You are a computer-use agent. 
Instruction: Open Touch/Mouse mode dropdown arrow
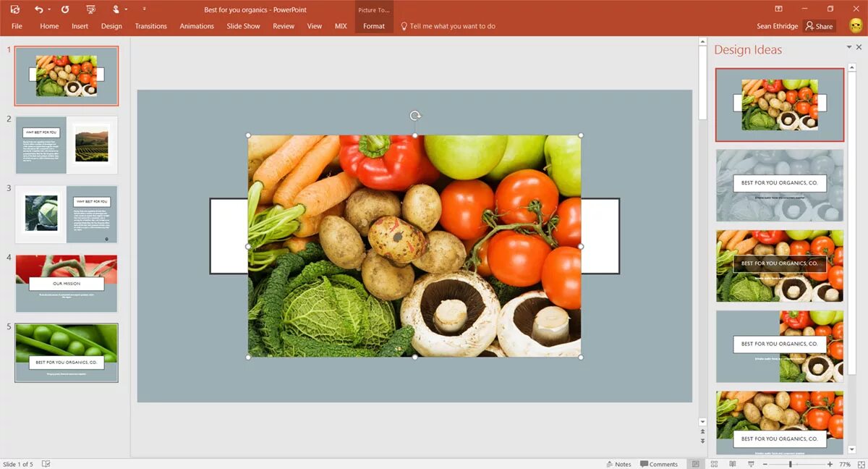click(126, 9)
